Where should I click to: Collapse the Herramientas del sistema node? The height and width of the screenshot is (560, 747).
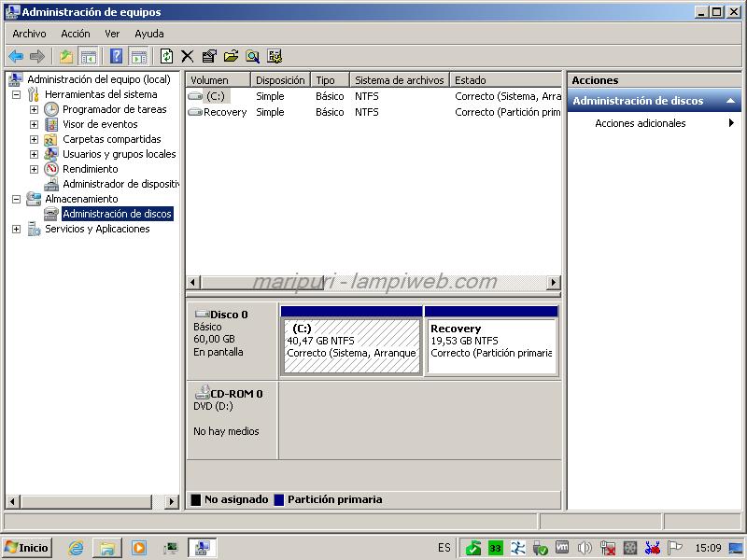(x=16, y=95)
